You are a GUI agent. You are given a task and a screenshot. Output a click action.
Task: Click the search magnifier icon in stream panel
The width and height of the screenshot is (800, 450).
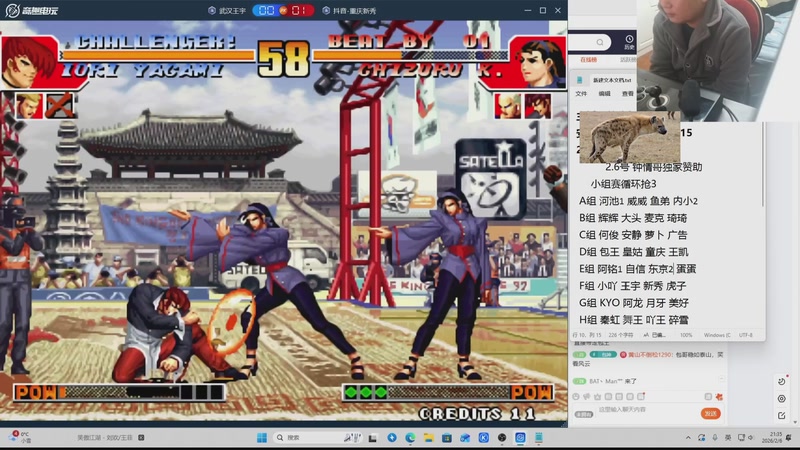600,42
